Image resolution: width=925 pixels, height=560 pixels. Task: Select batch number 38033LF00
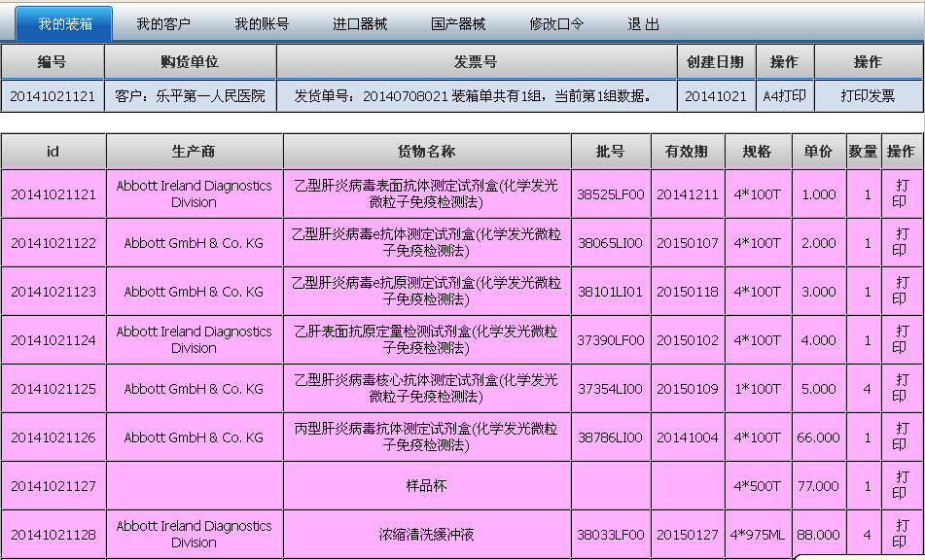[x=611, y=534]
